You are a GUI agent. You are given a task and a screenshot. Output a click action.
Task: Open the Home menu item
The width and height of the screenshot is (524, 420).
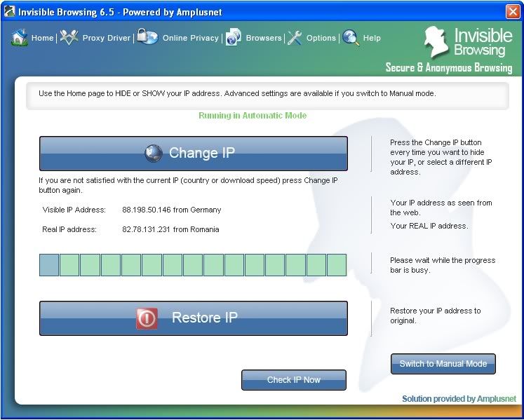42,38
